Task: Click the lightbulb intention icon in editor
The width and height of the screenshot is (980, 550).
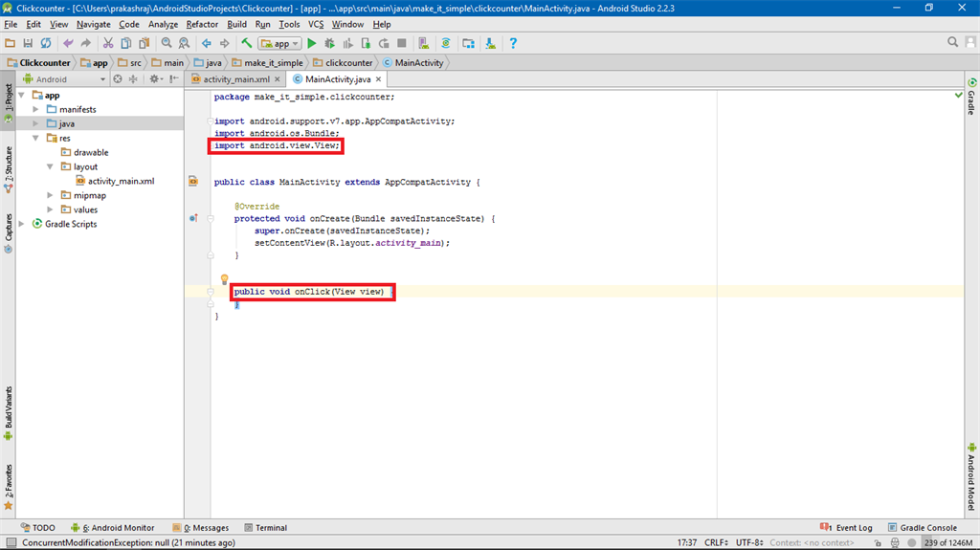Action: (x=225, y=280)
